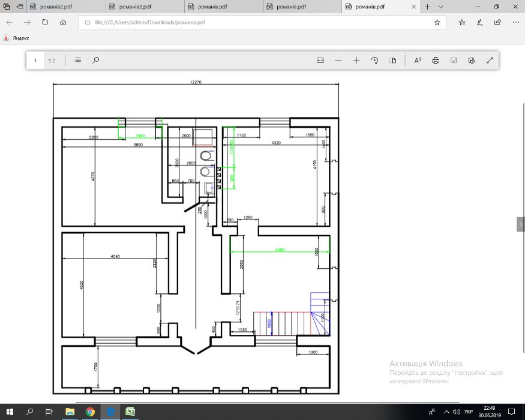This screenshot has width=525, height=420.
Task: Open Edge Settings and more menu
Action: point(515,22)
